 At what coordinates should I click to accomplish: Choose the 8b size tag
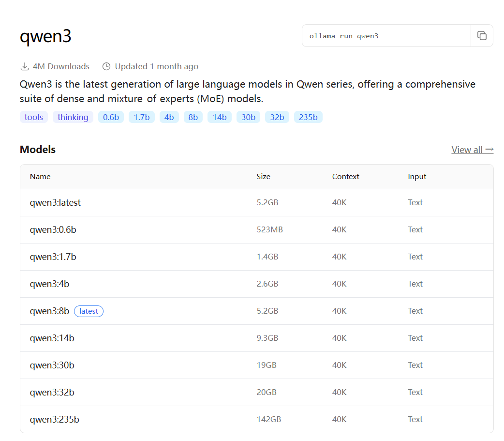[193, 117]
